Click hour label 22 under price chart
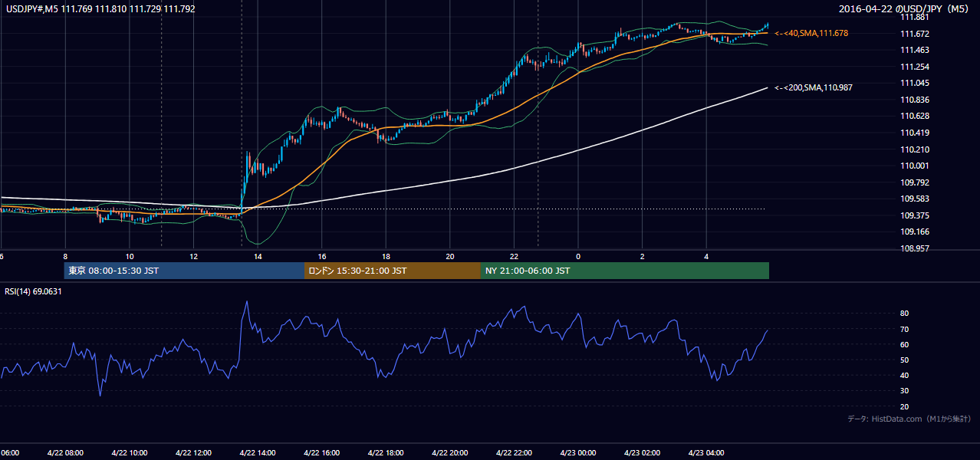 click(x=514, y=257)
